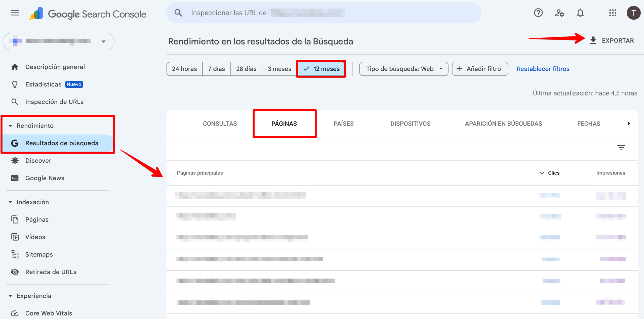Image resolution: width=644 pixels, height=319 pixels.
Task: Open Core Web Vitals in sidebar
Action: [x=49, y=313]
